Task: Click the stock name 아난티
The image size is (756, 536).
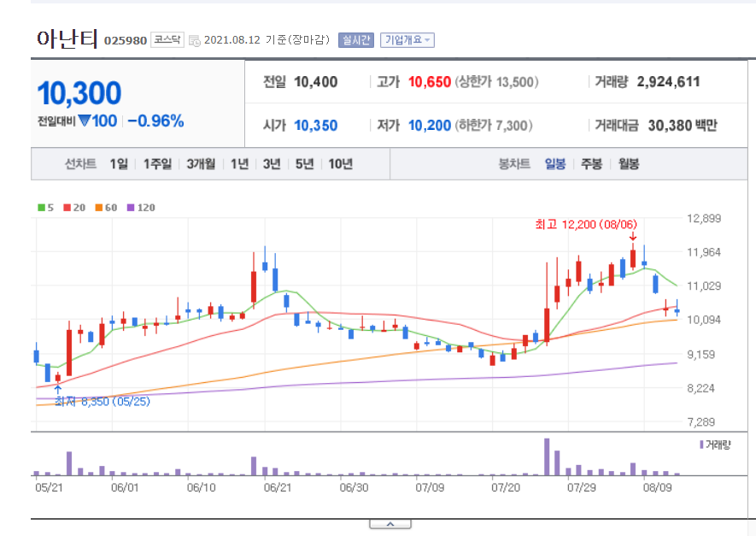Action: [x=67, y=38]
